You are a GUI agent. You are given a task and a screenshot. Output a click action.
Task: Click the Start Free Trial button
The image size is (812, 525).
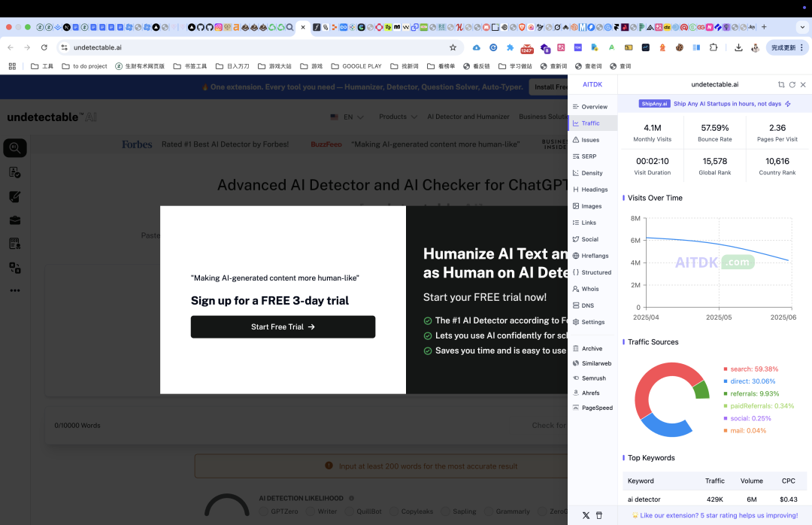coord(283,327)
